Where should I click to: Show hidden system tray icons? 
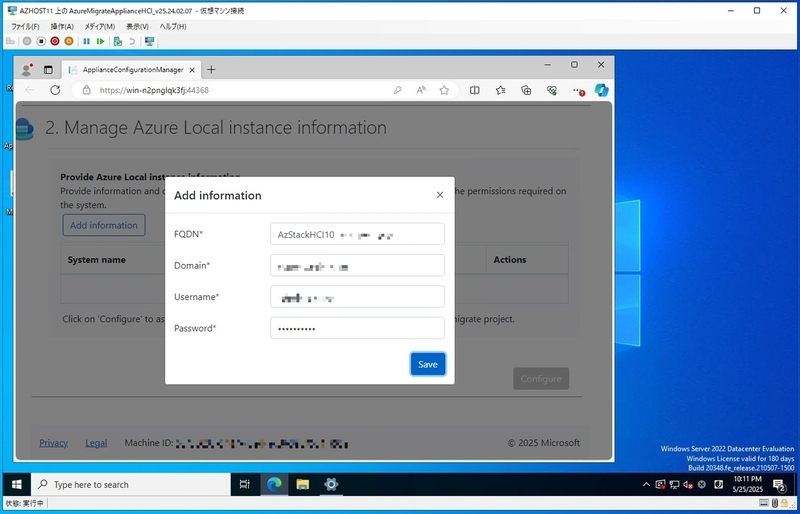[646, 484]
